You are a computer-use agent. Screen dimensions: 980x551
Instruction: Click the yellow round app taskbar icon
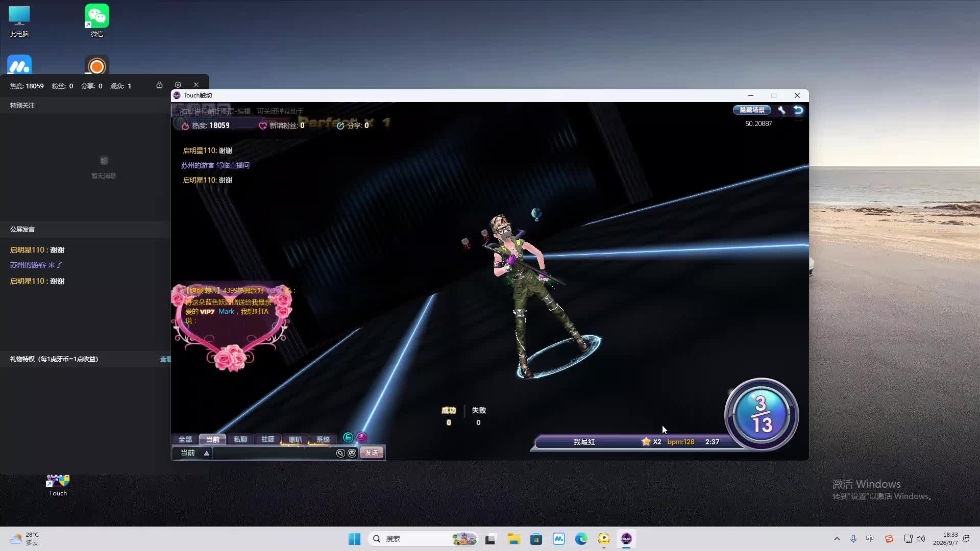coord(604,539)
